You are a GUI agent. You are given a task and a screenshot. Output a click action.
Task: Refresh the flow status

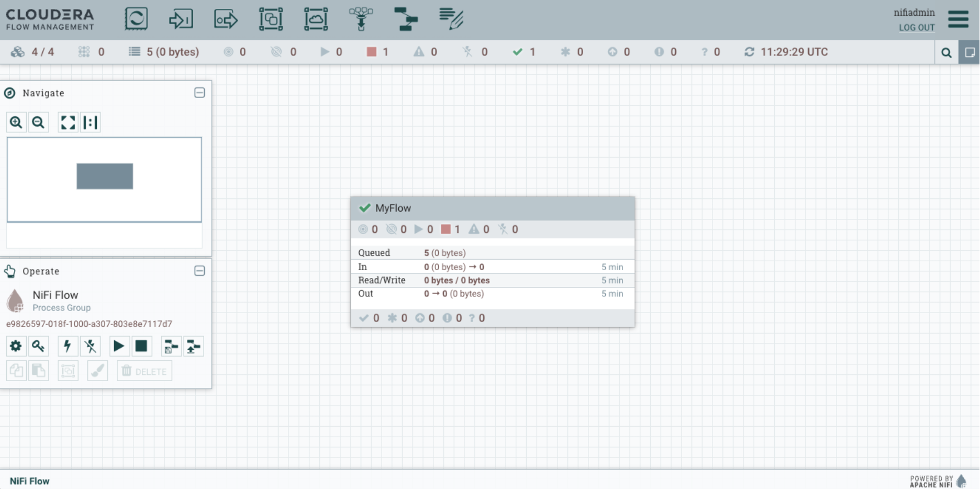tap(750, 52)
